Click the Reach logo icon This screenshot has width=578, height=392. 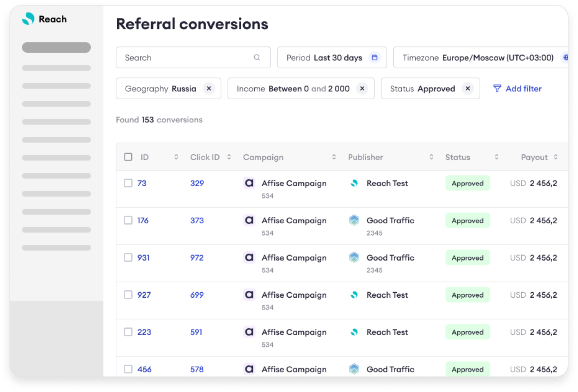pos(28,19)
